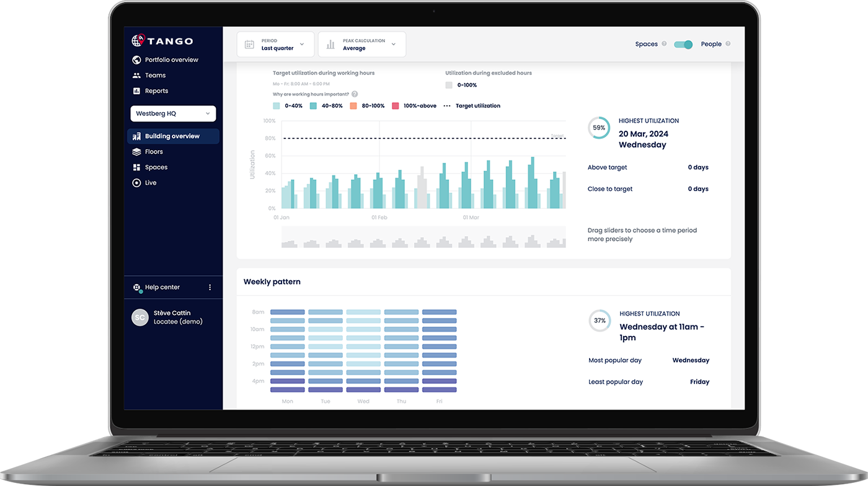
Task: Click the Floors layers icon
Action: coord(137,152)
